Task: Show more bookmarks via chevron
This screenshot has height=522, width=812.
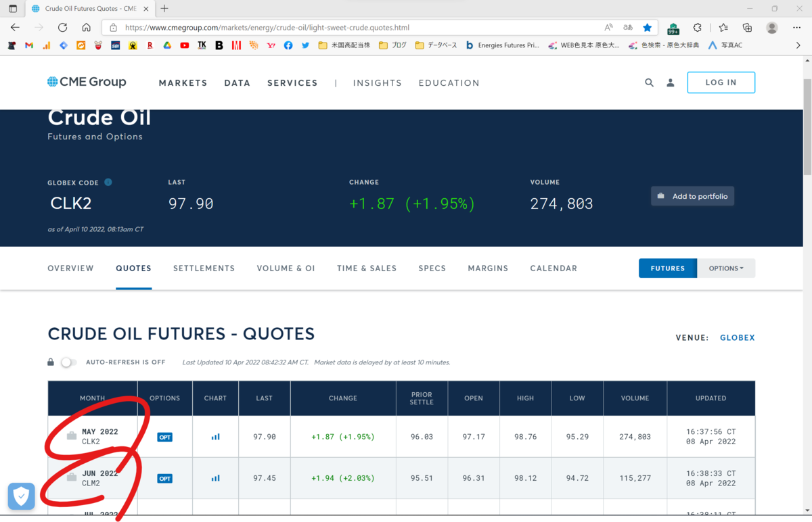Action: [x=798, y=45]
